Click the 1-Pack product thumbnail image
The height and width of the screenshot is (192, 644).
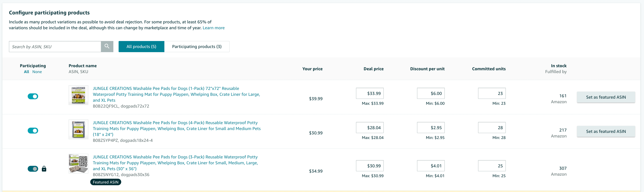78,95
